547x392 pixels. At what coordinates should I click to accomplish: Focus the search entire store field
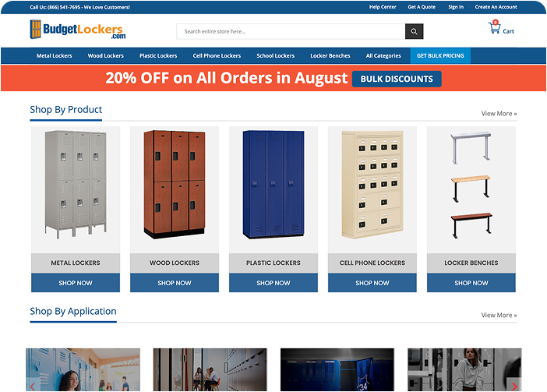[291, 31]
